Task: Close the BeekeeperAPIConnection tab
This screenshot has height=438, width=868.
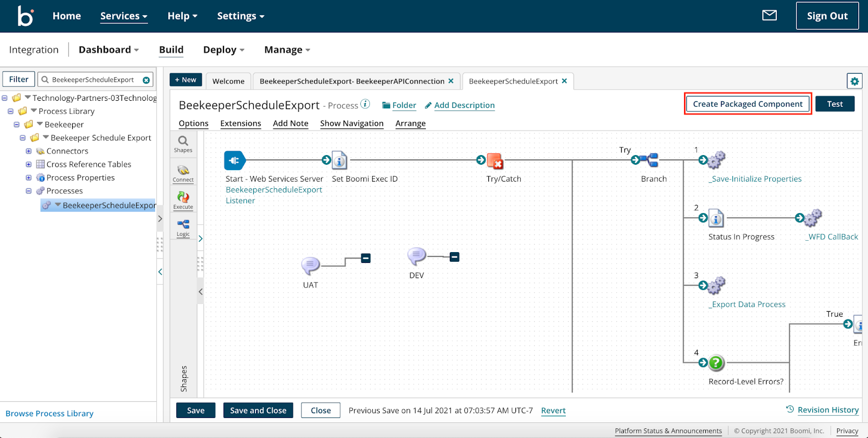Action: click(x=451, y=81)
